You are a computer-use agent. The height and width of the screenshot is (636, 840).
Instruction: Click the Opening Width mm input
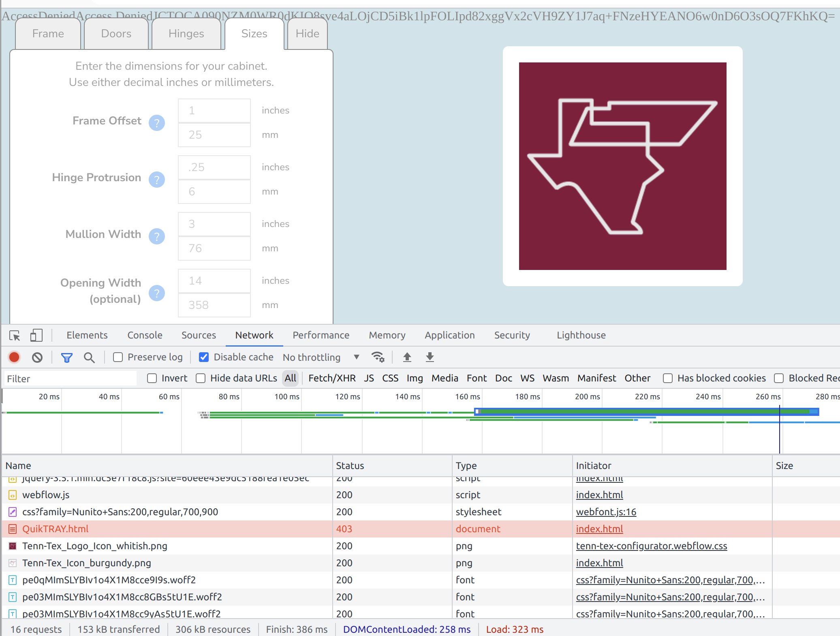click(x=214, y=305)
